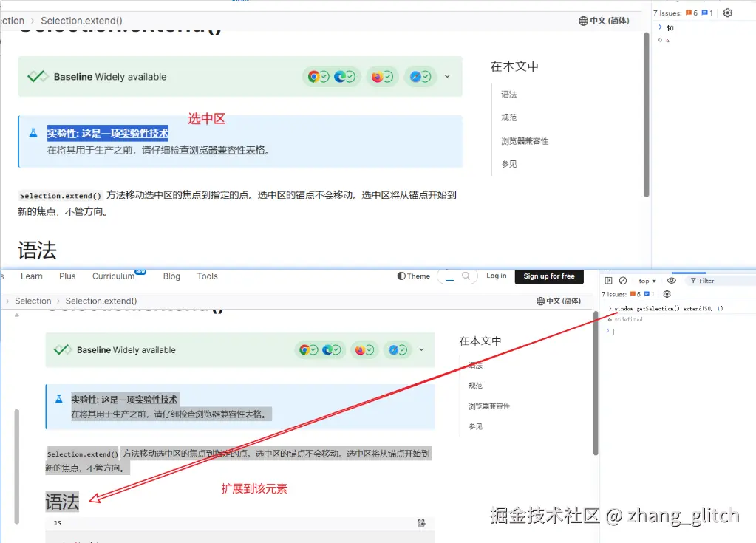Viewport: 756px width, 543px height.
Task: Click the blue 1 issues badge in upper DevTools
Action: click(x=707, y=13)
